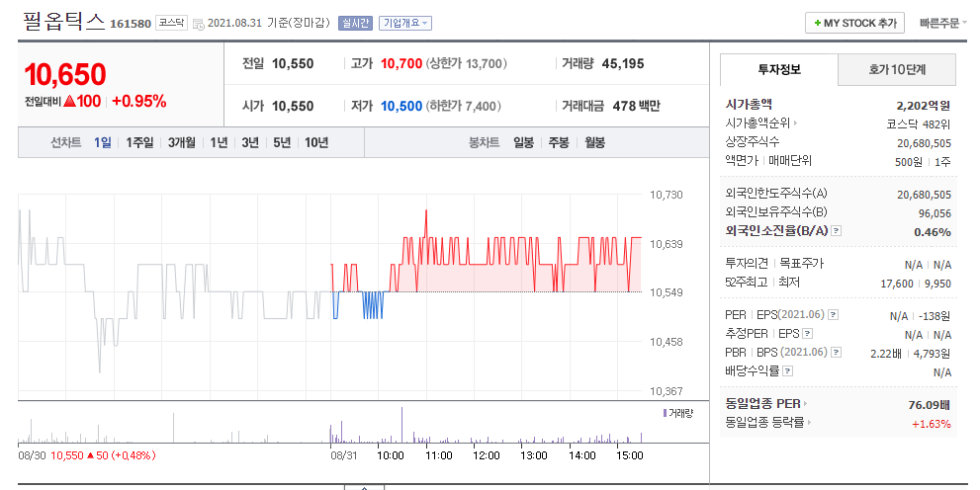Open the 동일업종 등락률 link
This screenshot has height=490, width=980.
(765, 423)
